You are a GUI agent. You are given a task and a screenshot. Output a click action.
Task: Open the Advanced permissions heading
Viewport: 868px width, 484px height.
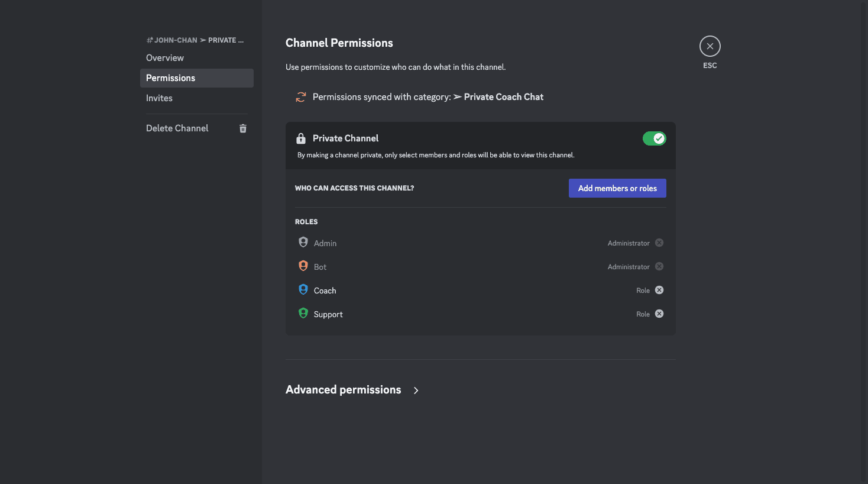tap(344, 390)
